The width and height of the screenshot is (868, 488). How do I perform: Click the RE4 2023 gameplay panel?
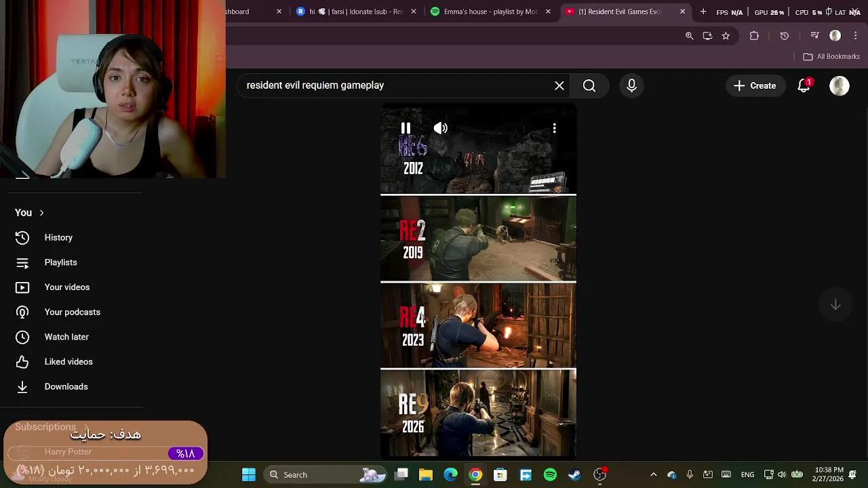pyautogui.click(x=478, y=326)
